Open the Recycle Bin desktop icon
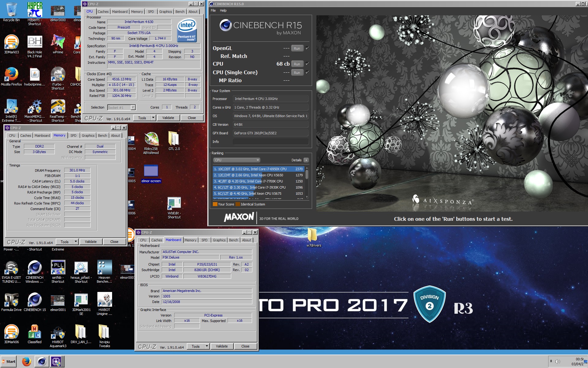588x368 pixels. (11, 12)
